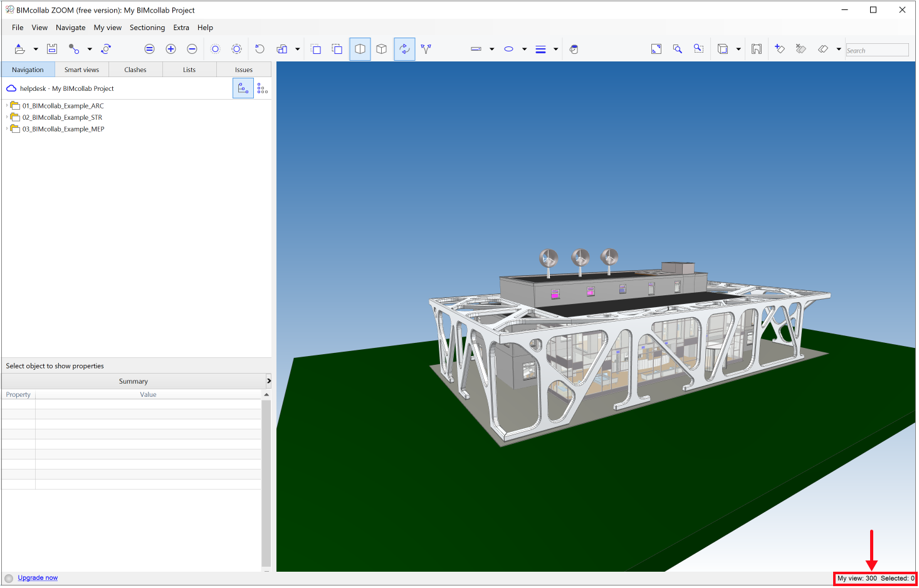Open the measure tool dropdown arrow

point(491,49)
